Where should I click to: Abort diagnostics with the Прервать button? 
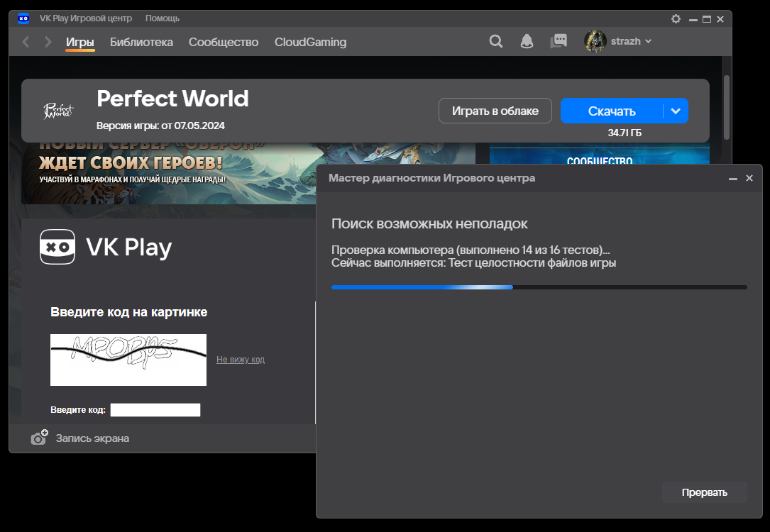coord(704,492)
